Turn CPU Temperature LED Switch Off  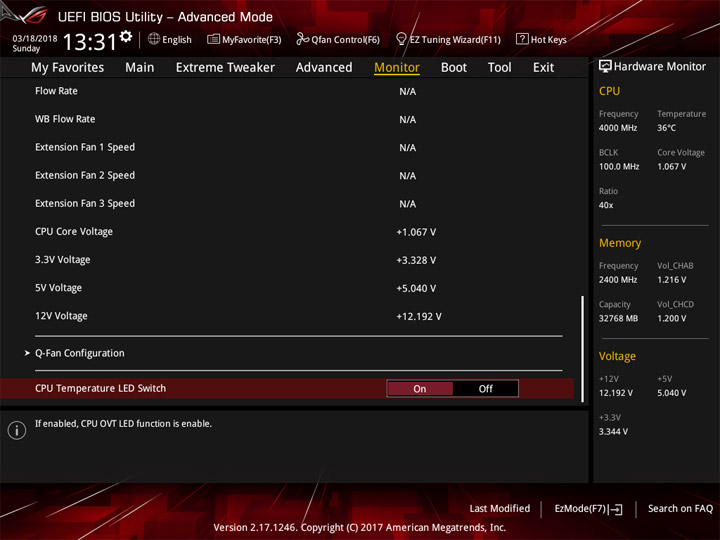pyautogui.click(x=485, y=389)
